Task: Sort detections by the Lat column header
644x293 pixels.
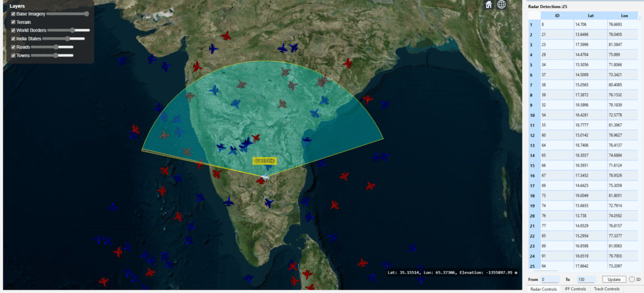Action: 590,15
